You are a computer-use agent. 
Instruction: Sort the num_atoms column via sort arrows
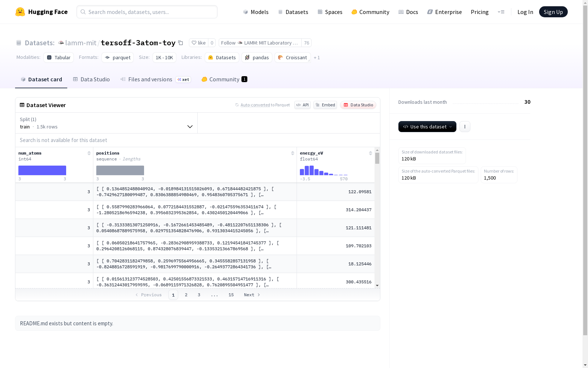coord(89,153)
